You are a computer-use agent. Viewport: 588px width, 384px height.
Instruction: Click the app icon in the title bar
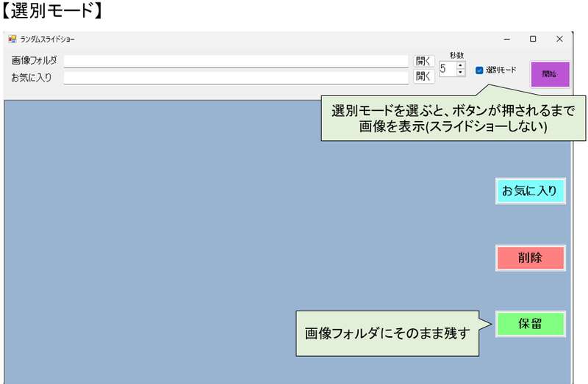point(12,39)
